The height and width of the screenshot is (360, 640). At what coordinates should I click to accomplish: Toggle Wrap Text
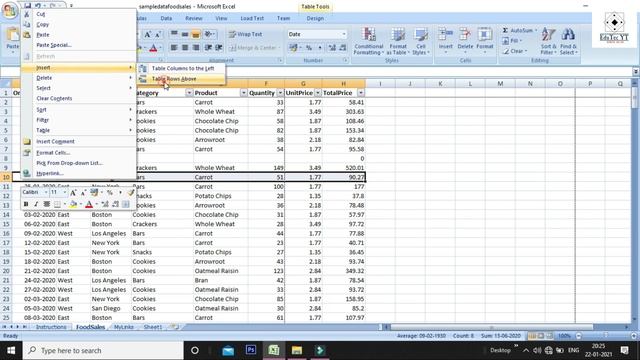[x=245, y=34]
